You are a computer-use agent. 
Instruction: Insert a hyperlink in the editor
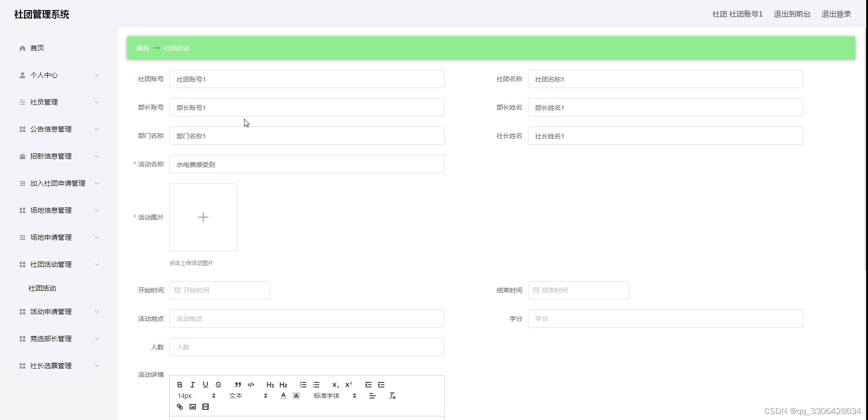point(180,407)
